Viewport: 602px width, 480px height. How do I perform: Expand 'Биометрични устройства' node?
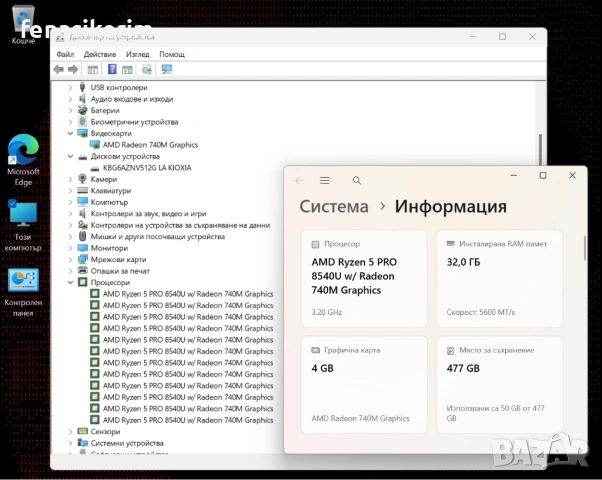[x=70, y=122]
